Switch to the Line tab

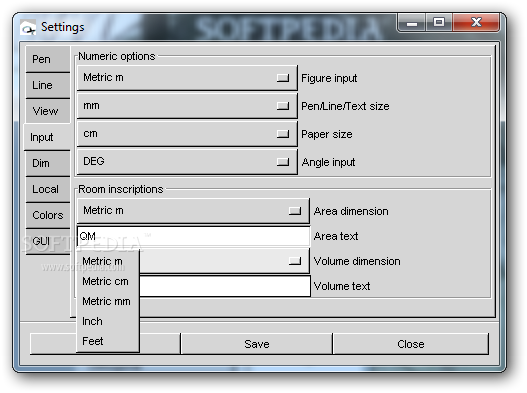(48, 85)
